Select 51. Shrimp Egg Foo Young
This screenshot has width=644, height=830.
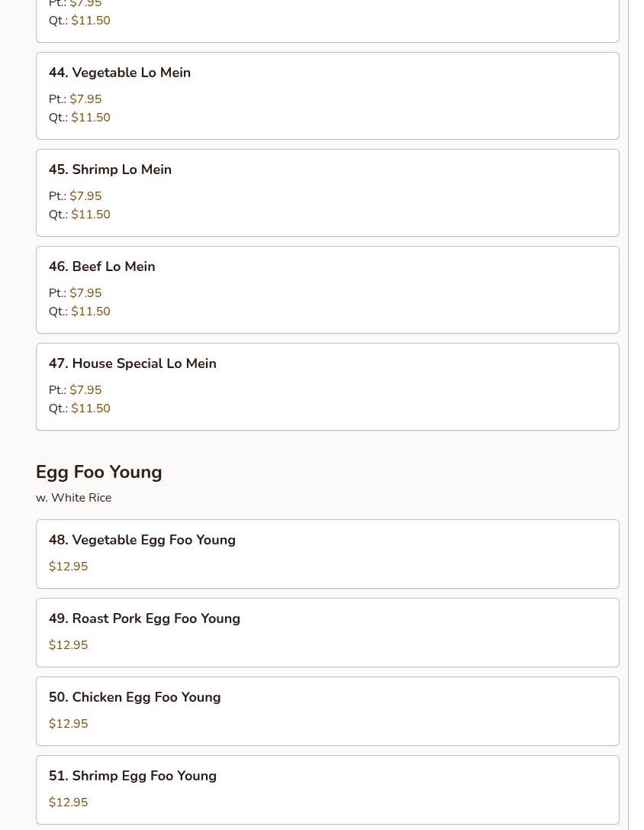[133, 776]
